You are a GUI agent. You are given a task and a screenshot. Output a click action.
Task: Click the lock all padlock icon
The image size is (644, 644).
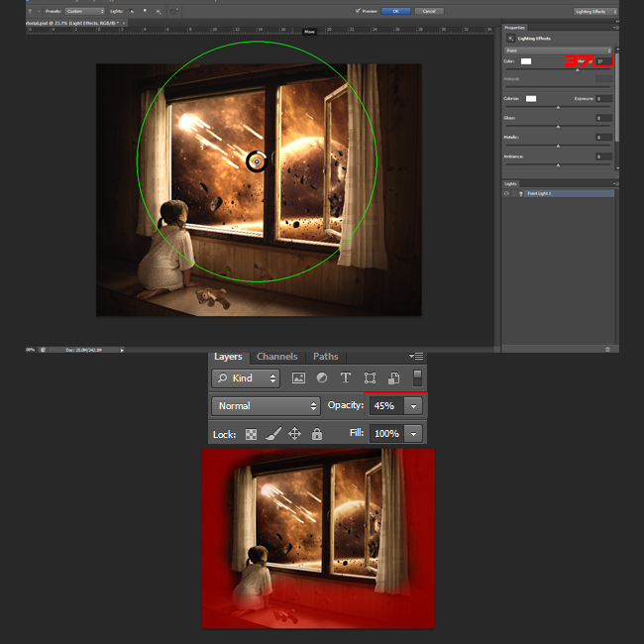coord(317,434)
